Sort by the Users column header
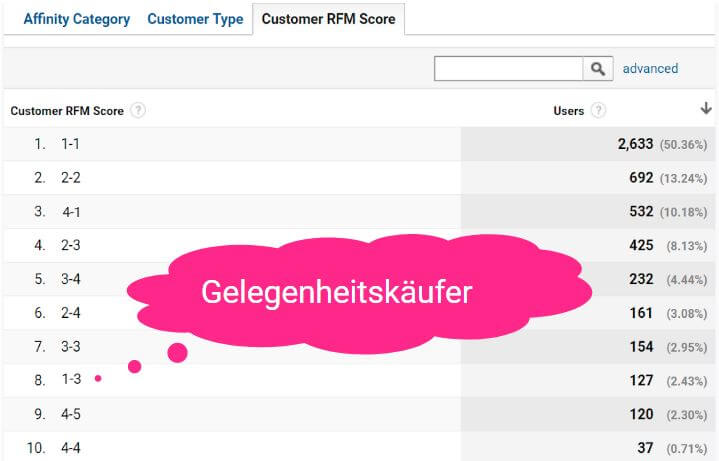 pyautogui.click(x=568, y=111)
